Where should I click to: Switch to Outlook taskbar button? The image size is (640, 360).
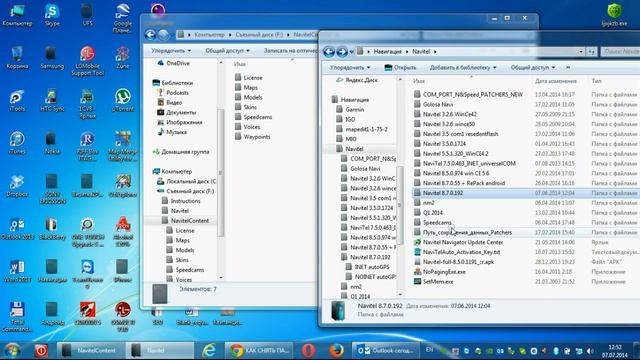(386, 350)
